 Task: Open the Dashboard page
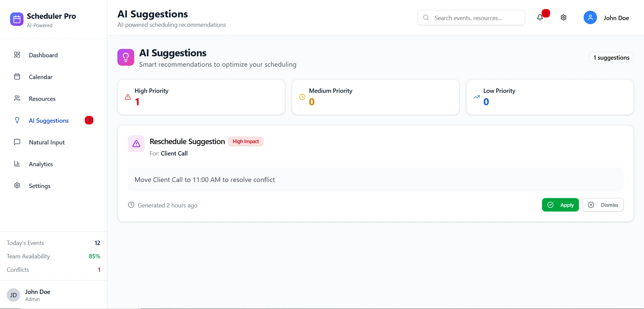tap(43, 55)
